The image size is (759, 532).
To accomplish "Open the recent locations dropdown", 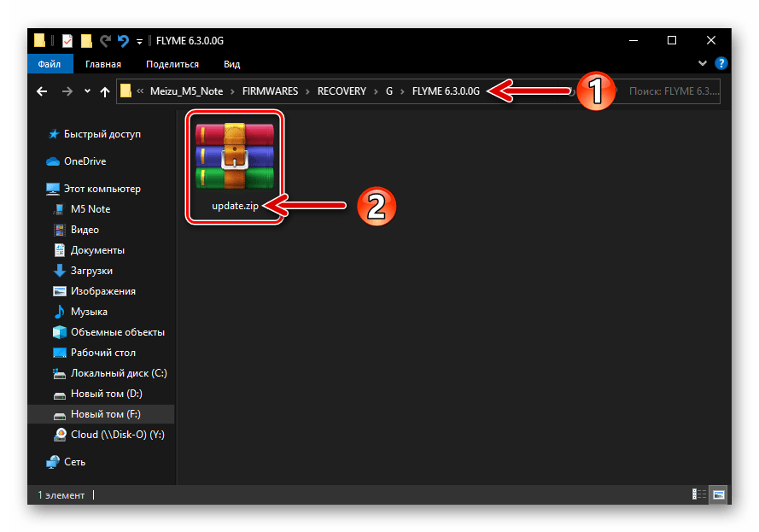I will click(x=87, y=91).
